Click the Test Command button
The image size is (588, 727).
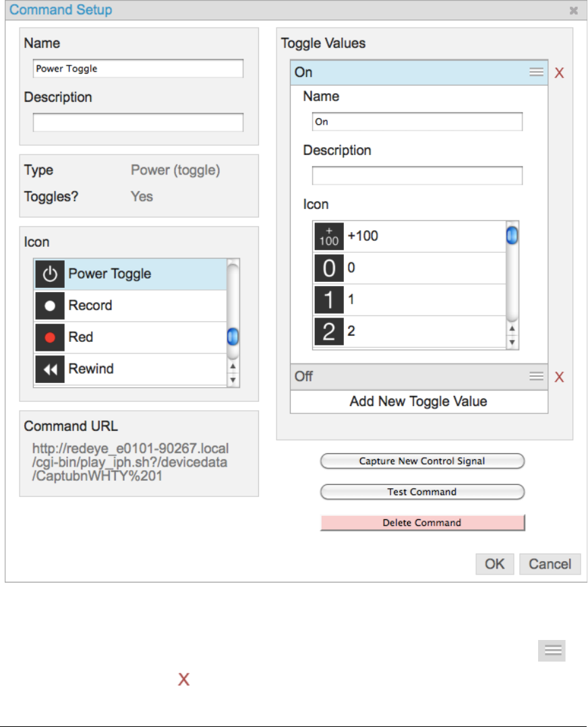click(x=422, y=492)
